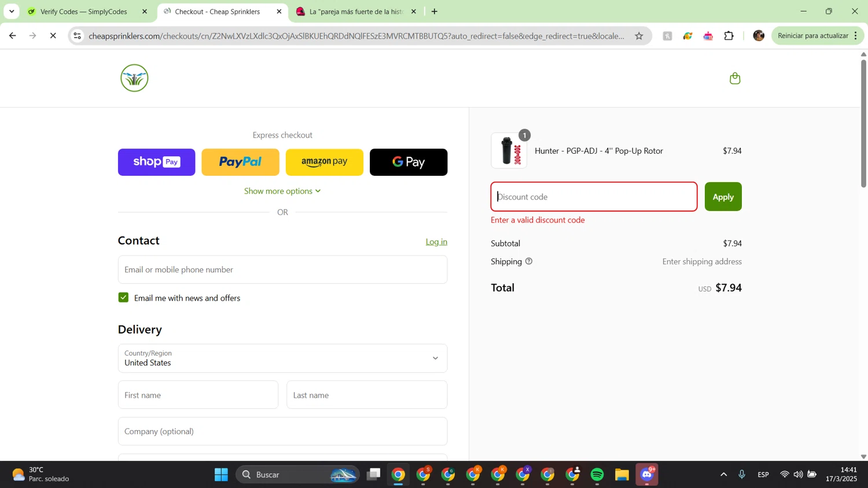This screenshot has height=488, width=868.
Task: Pay with Shop Pay button
Action: 156,162
